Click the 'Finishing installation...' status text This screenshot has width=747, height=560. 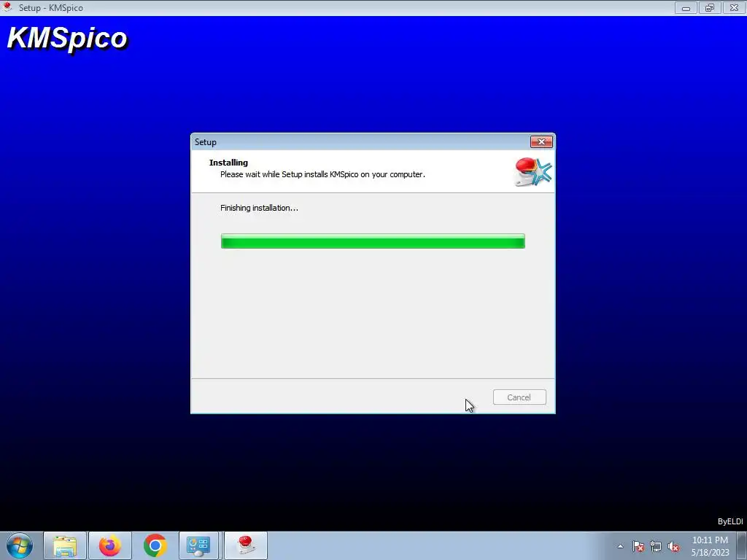click(x=259, y=208)
